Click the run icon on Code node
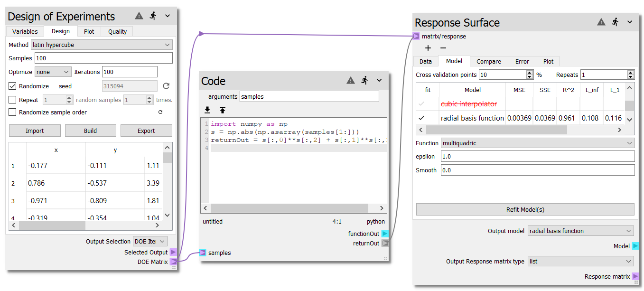Image resolution: width=644 pixels, height=291 pixels. [364, 80]
